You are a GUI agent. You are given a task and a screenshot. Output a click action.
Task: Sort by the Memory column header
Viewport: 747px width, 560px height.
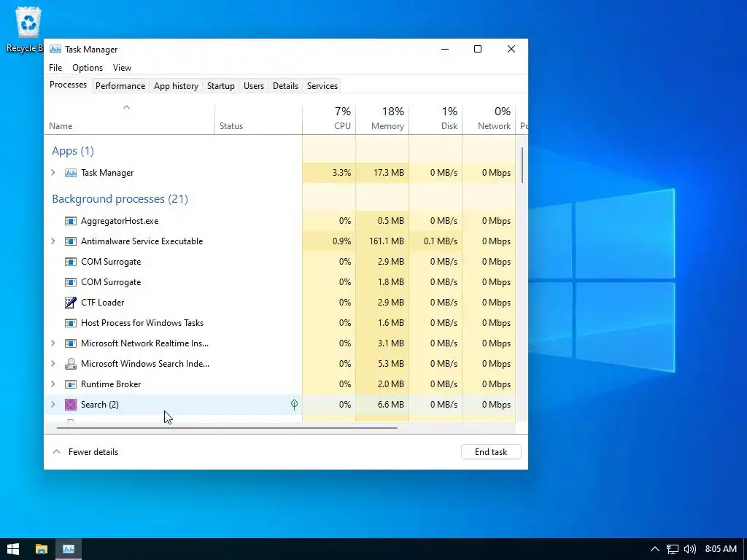tap(382, 119)
